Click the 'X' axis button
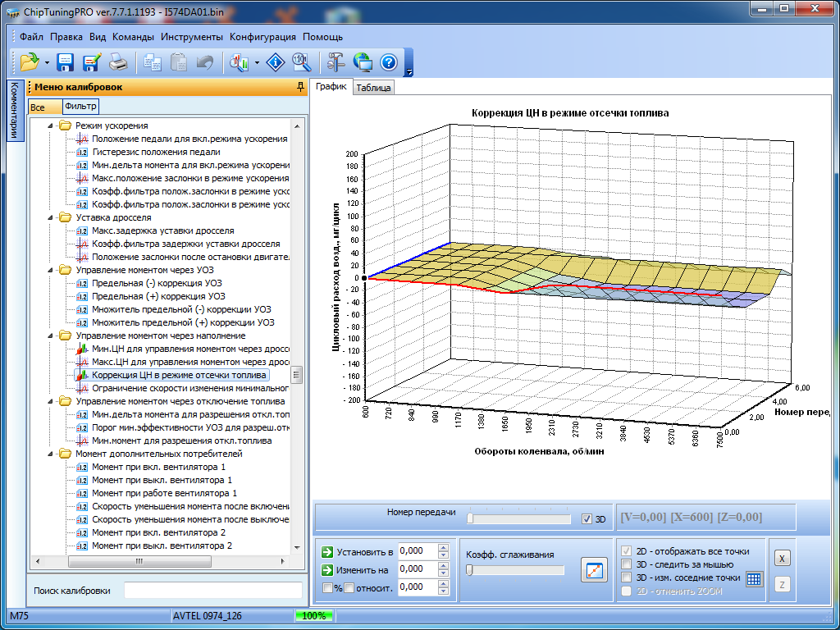The height and width of the screenshot is (630, 840). point(782,559)
